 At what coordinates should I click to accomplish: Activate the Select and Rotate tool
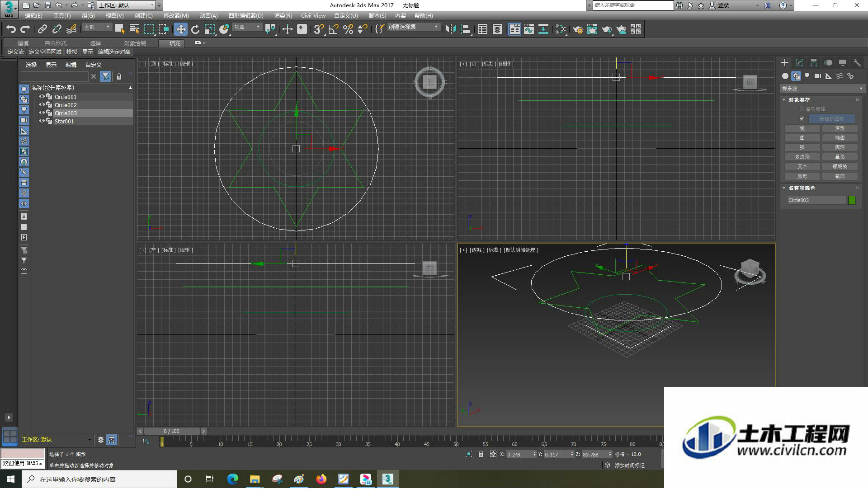coord(195,29)
